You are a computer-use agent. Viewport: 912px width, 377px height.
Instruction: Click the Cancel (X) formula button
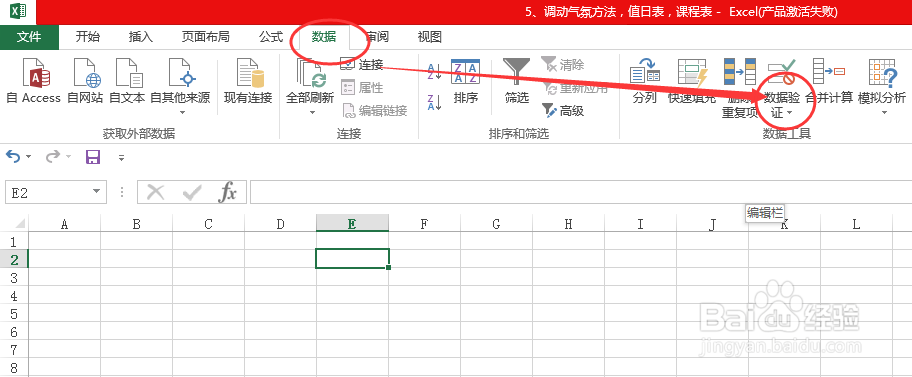[x=155, y=193]
